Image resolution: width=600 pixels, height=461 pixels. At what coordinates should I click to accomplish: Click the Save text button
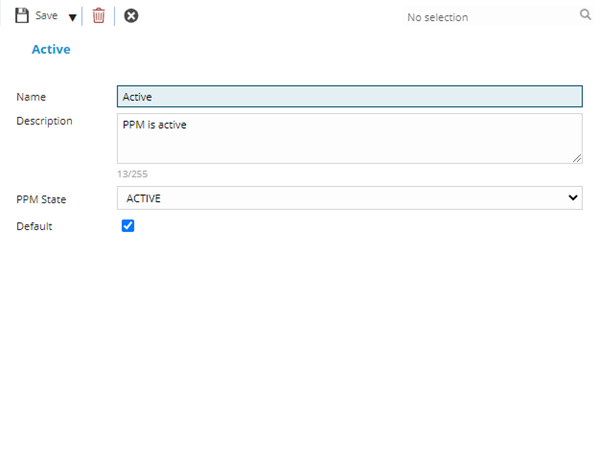(46, 16)
